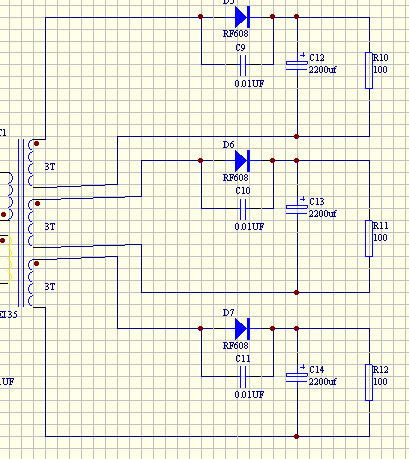
Task: Select the C13 electrolytic capacitor symbol
Action: click(x=297, y=208)
